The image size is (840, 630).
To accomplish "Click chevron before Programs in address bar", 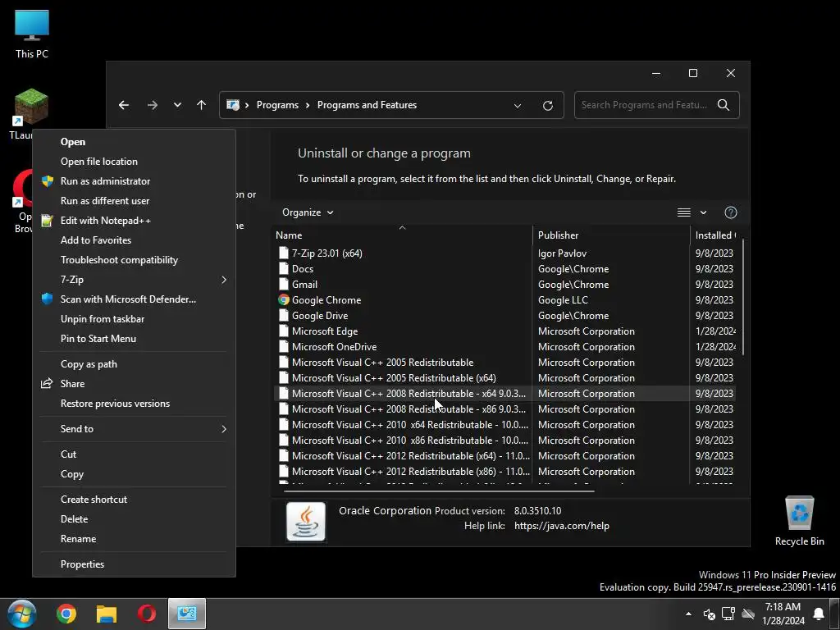I will (247, 106).
